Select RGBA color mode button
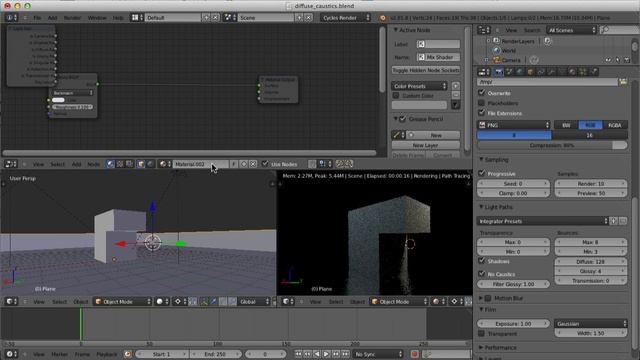Image resolution: width=640 pixels, height=360 pixels. click(x=615, y=125)
